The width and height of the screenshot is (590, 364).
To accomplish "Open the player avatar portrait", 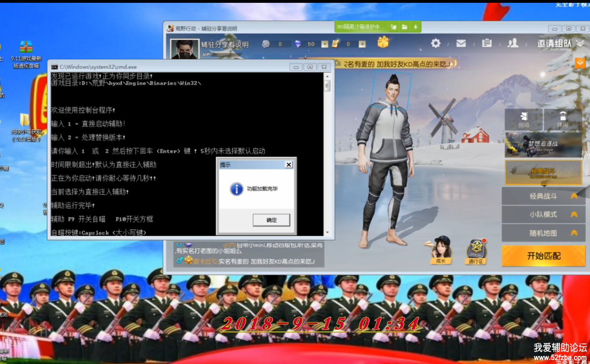I will click(184, 49).
